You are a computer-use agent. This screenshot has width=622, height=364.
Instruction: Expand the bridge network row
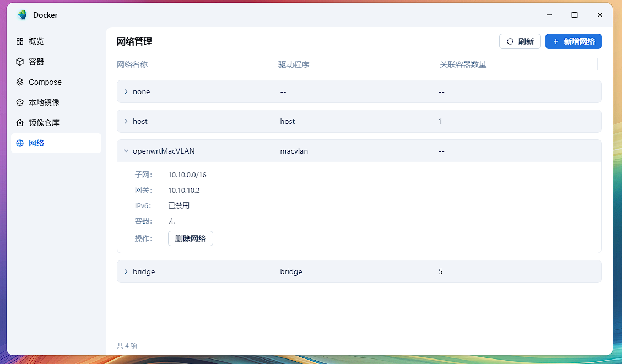tap(126, 271)
